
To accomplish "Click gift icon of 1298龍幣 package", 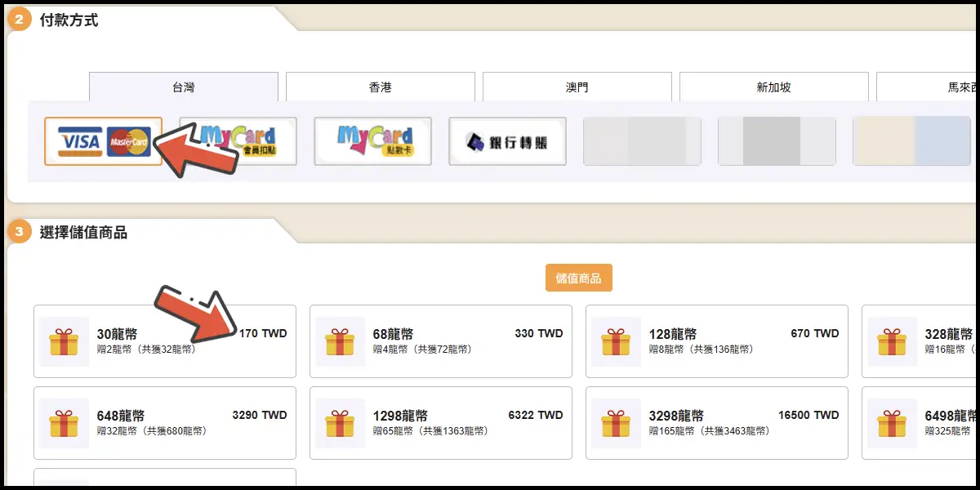I will 340,423.
